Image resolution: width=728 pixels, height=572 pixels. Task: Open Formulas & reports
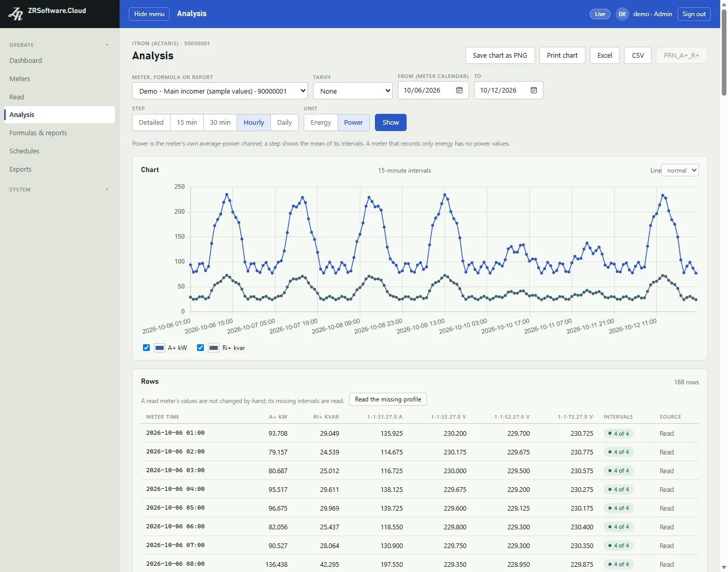coord(59,133)
